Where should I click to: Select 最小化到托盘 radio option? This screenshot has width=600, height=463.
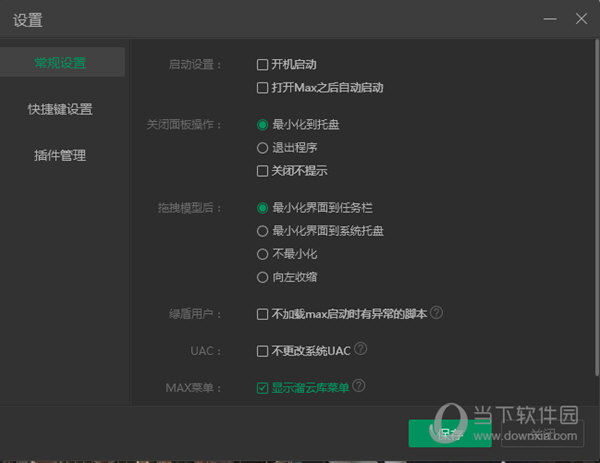click(x=262, y=125)
